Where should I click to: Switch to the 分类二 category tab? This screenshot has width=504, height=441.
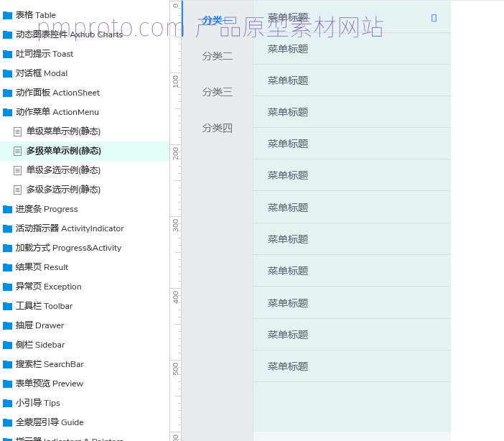coord(217,56)
